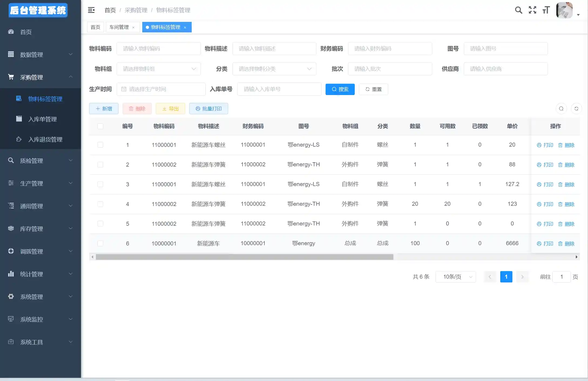Hide search via circular magnifier icon
This screenshot has width=588, height=381.
[x=561, y=109]
